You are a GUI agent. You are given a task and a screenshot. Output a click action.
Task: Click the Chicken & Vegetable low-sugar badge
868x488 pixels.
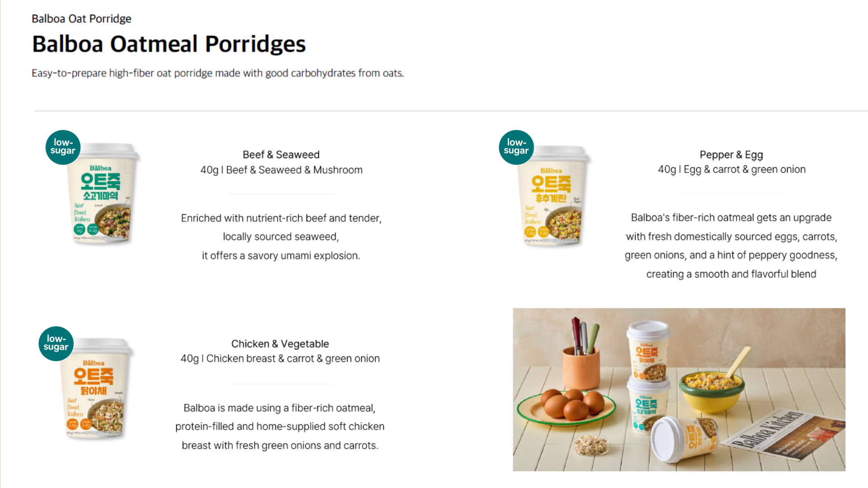tap(56, 343)
